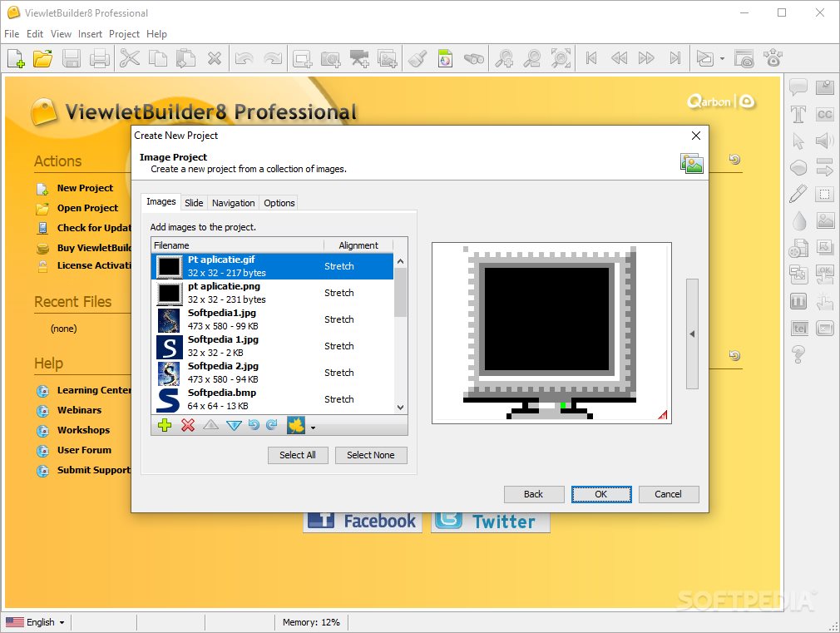Click the move image down triangle icon
The image size is (840, 633).
point(234,426)
